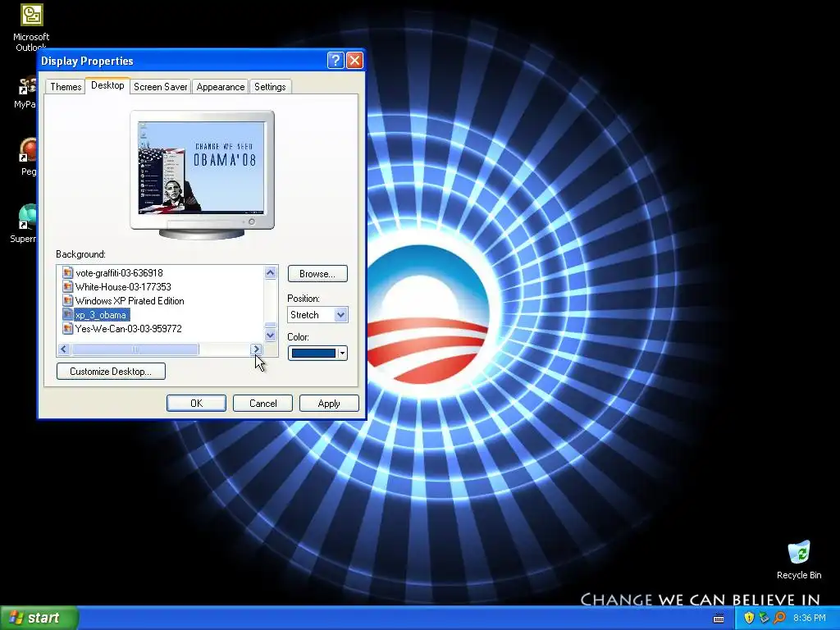Click the image icon beside White-House-03-177353
840x630 pixels.
click(x=67, y=286)
